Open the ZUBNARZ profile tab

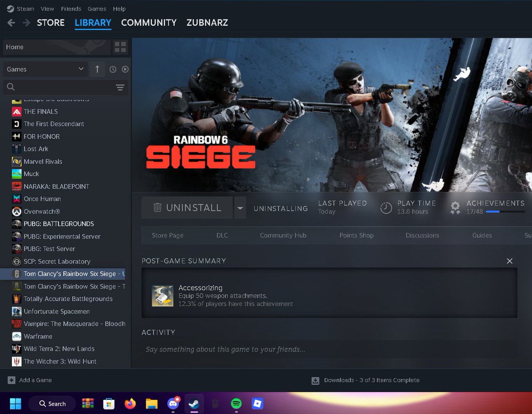pyautogui.click(x=207, y=23)
